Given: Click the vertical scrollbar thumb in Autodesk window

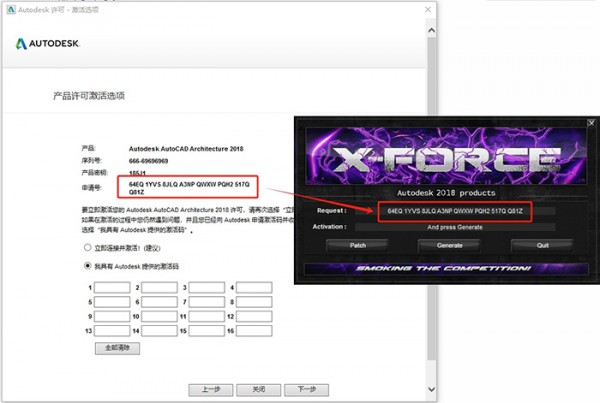Looking at the screenshot, I should pyautogui.click(x=431, y=199).
